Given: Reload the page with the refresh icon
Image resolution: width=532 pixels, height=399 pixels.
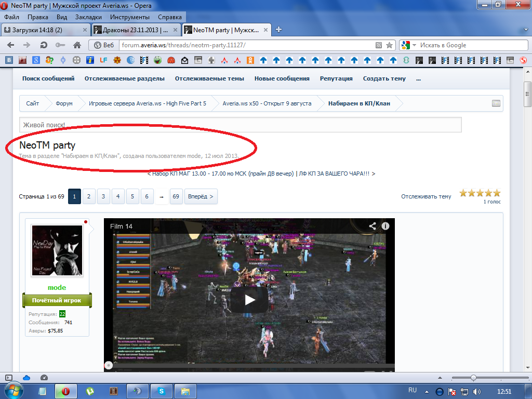Looking at the screenshot, I should coord(44,45).
